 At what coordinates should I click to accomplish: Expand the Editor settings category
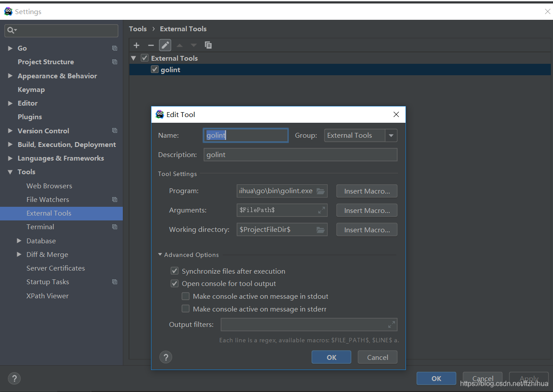[10, 103]
